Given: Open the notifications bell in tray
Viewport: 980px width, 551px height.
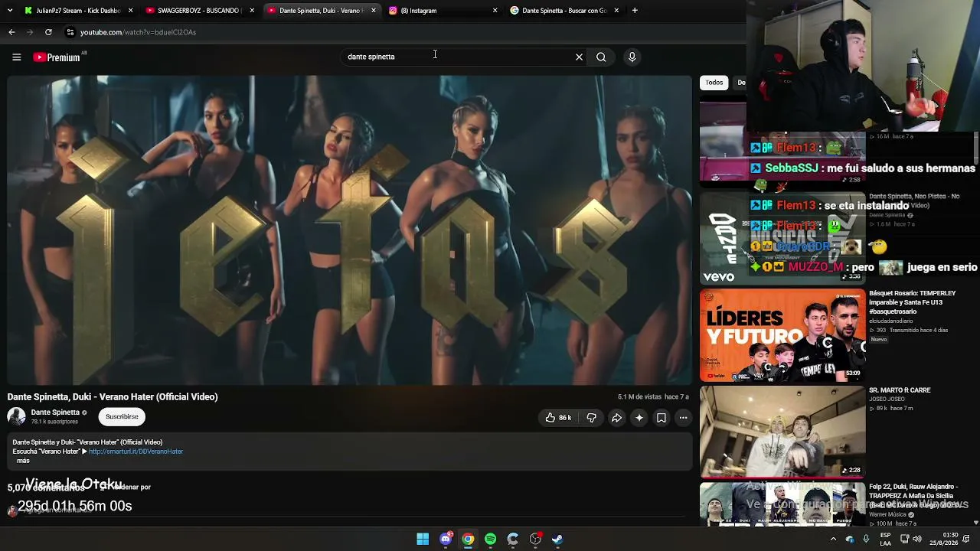Looking at the screenshot, I should (966, 539).
